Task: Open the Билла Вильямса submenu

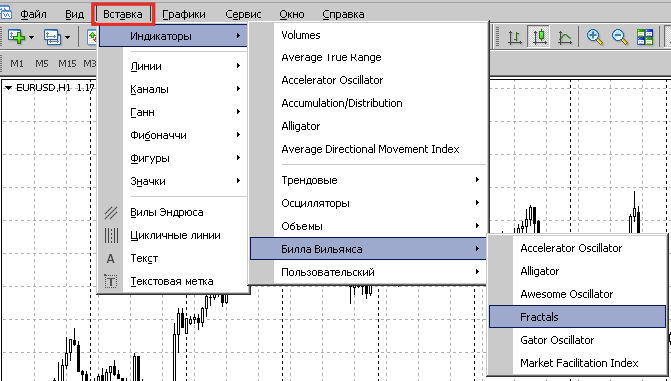Action: 368,249
